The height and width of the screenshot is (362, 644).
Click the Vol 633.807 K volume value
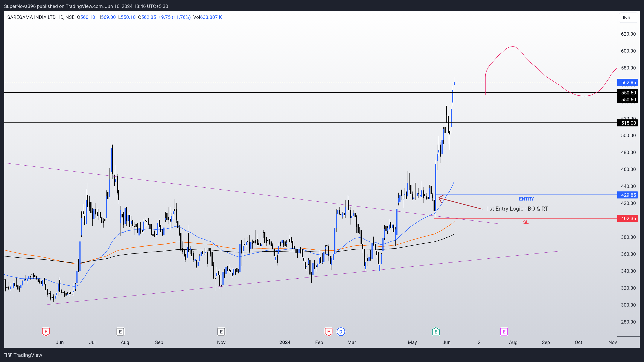click(207, 17)
